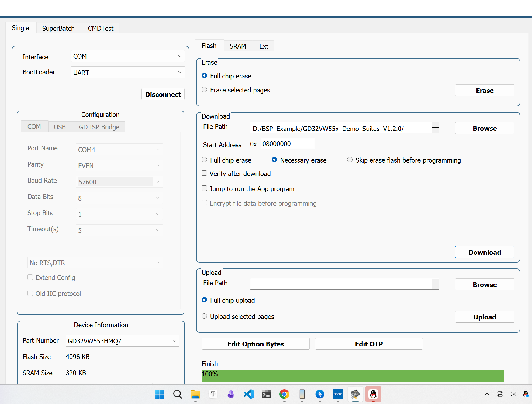Open the BootLoader UART dropdown
The image size is (532, 420).
coord(128,73)
